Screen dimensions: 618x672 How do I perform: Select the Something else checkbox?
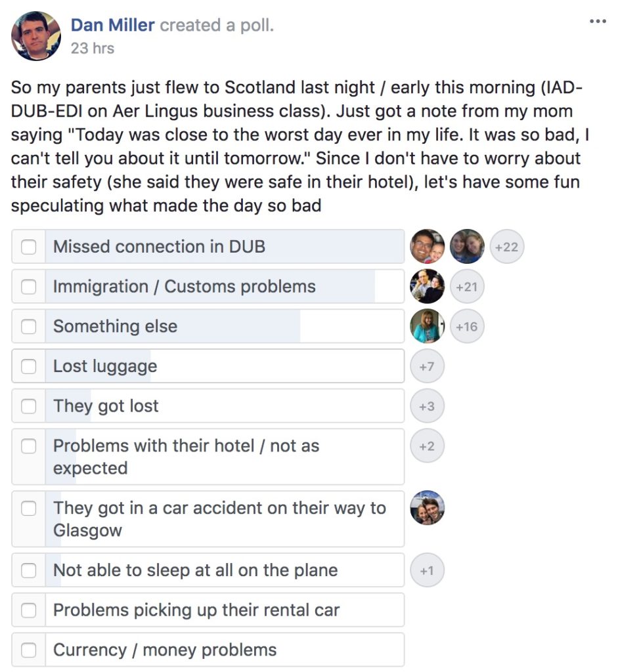click(29, 326)
